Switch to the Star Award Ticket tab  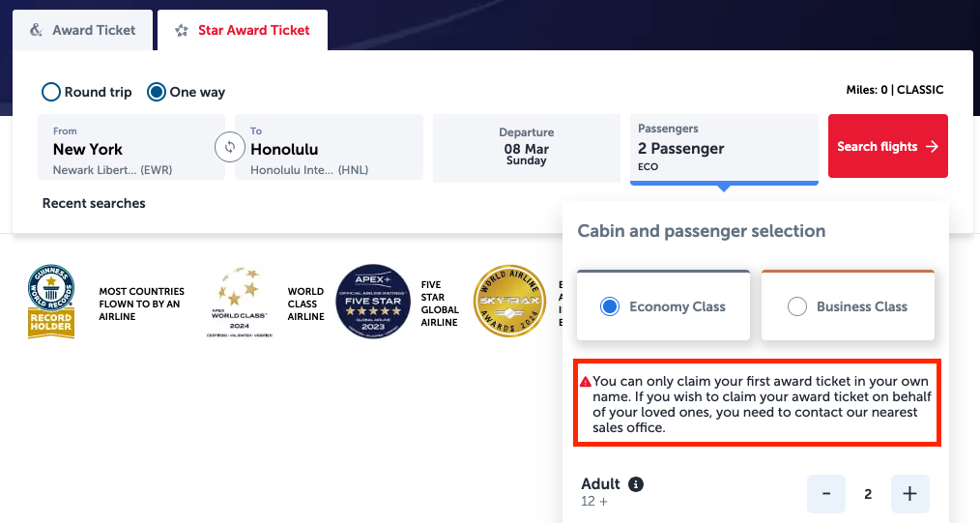[x=243, y=30]
